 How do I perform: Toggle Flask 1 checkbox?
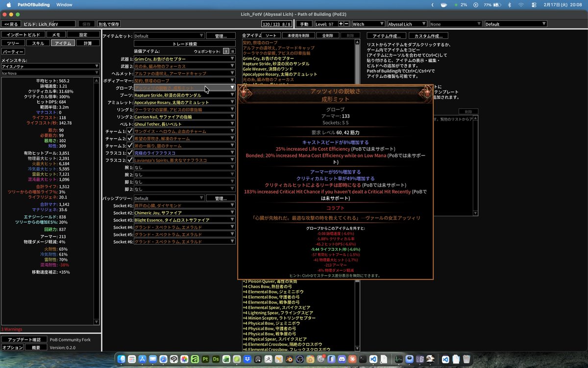130,153
